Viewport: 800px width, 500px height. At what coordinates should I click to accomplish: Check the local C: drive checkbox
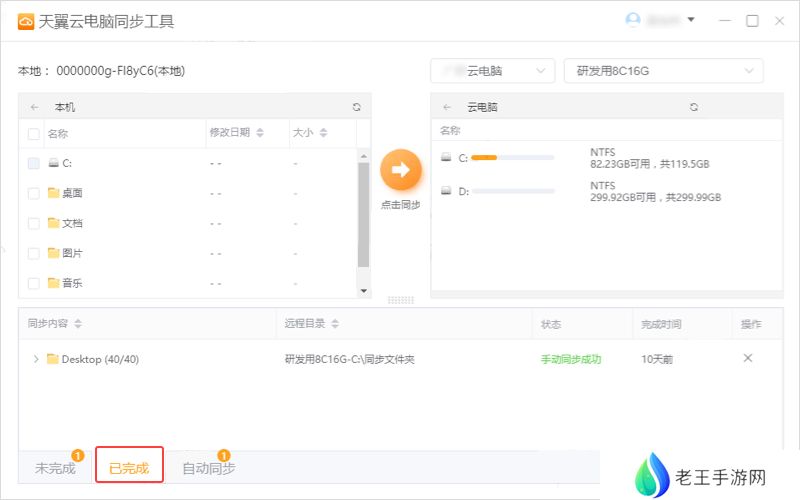(34, 163)
